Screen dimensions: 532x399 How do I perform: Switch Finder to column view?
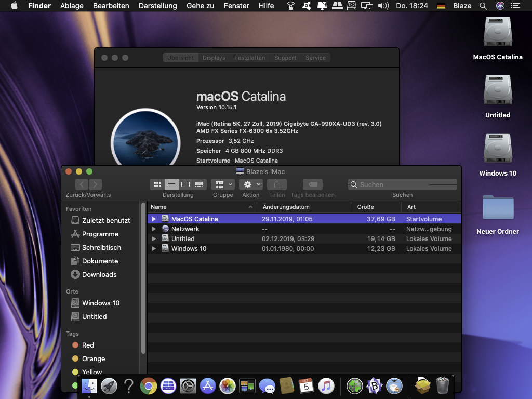pos(185,184)
